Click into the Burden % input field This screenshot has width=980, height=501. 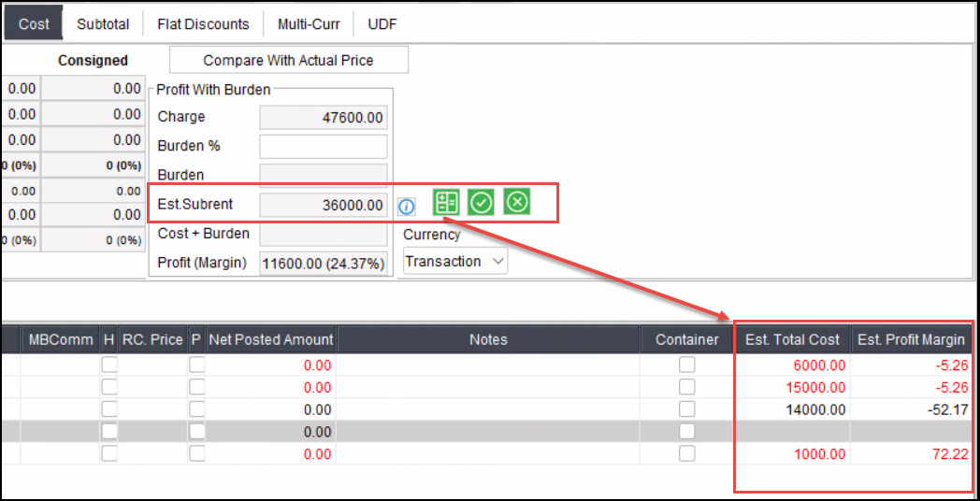coord(323,147)
